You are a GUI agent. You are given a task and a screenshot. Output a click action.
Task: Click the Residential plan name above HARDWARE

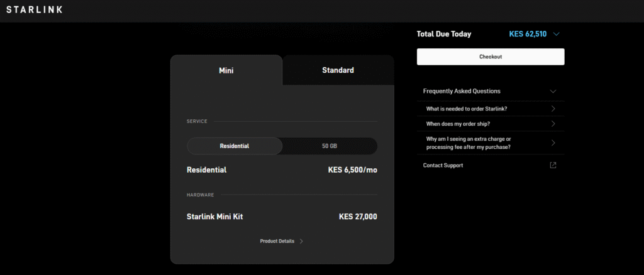tap(206, 170)
